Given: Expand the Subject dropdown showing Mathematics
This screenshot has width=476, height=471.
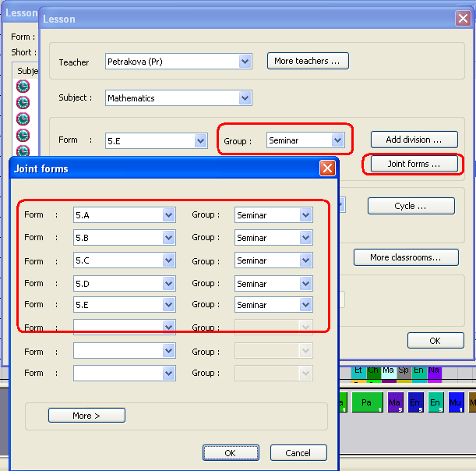Looking at the screenshot, I should pos(245,98).
